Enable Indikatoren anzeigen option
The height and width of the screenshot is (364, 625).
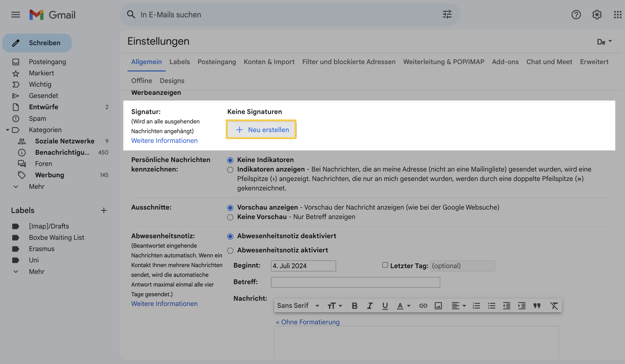(x=230, y=170)
